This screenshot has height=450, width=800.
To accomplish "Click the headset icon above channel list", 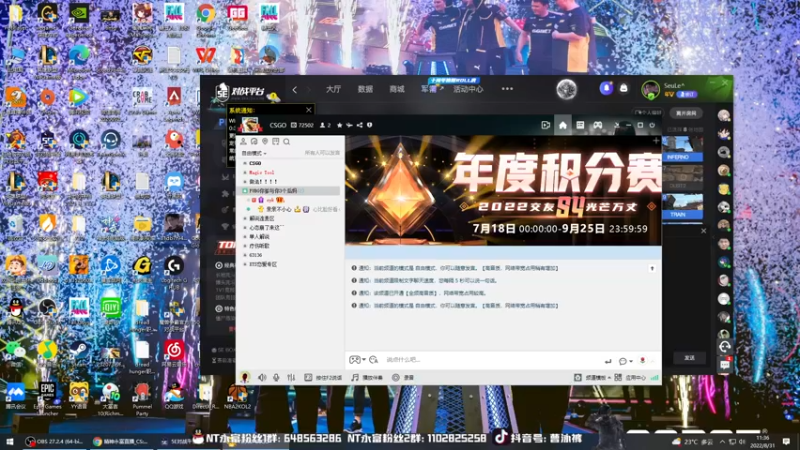I will (x=254, y=141).
